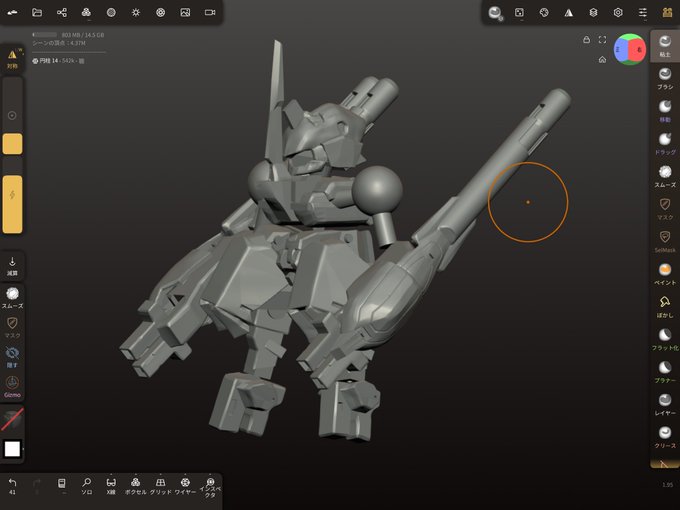The width and height of the screenshot is (680, 510).
Task: Open the Settings gear menu
Action: (x=618, y=13)
